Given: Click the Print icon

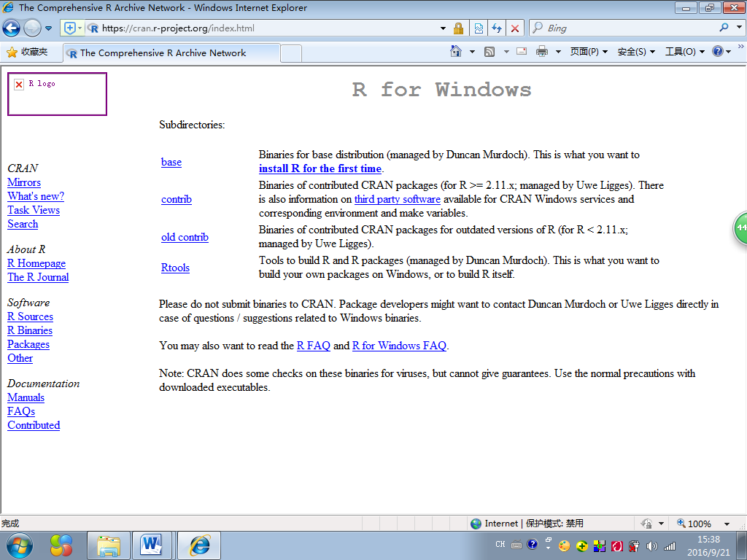Looking at the screenshot, I should (542, 51).
